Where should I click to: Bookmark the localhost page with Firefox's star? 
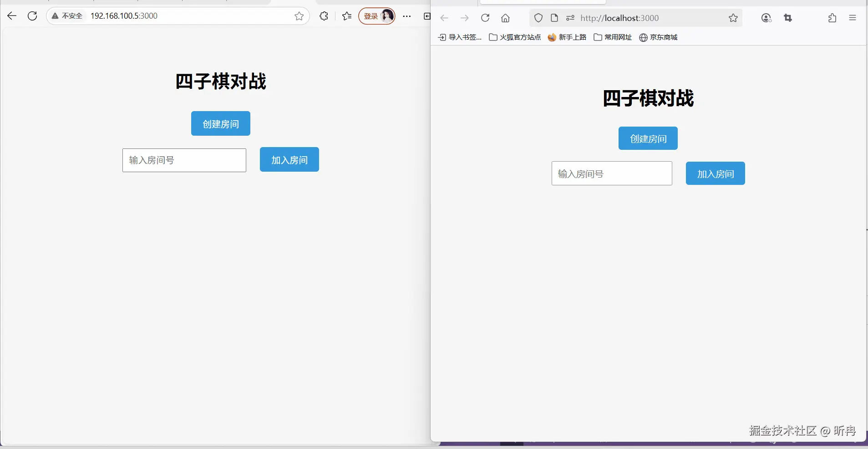click(733, 18)
